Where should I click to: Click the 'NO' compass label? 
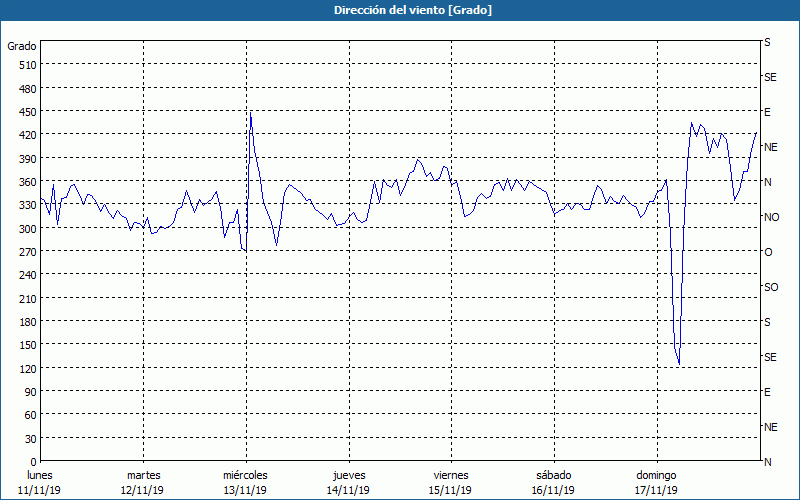click(x=772, y=217)
